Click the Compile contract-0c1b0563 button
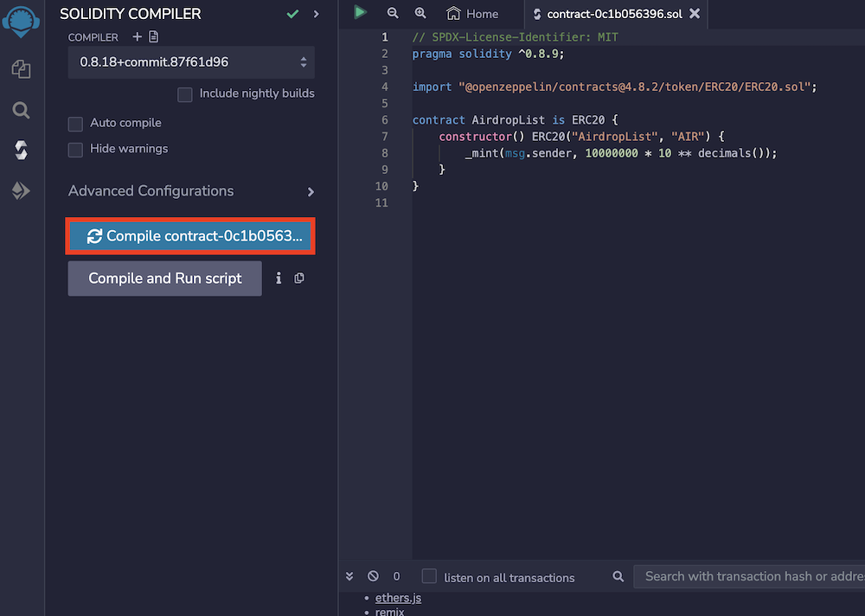865x616 pixels. (x=191, y=236)
